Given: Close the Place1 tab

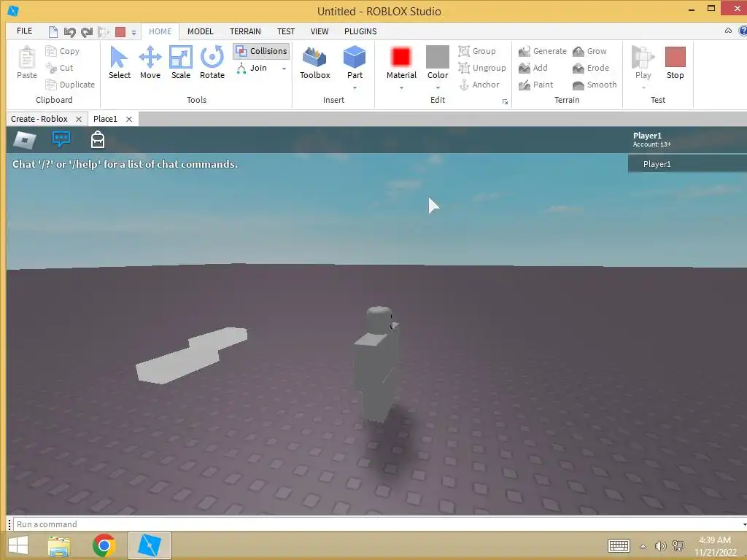Looking at the screenshot, I should pyautogui.click(x=129, y=119).
